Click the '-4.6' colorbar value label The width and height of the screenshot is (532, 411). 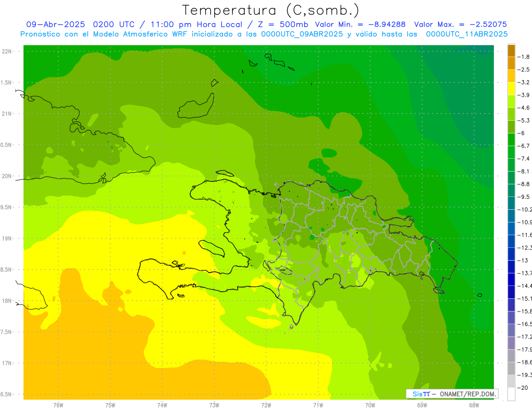(524, 108)
